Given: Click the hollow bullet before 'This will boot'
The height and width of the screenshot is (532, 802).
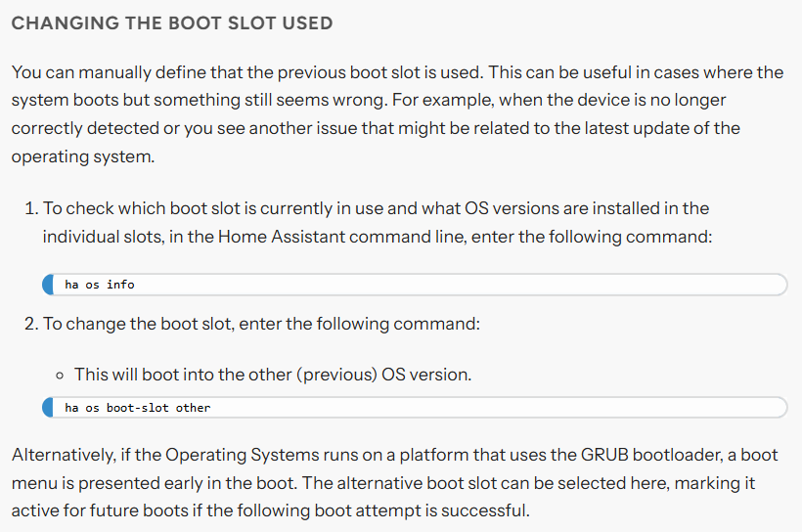Looking at the screenshot, I should tap(60, 376).
